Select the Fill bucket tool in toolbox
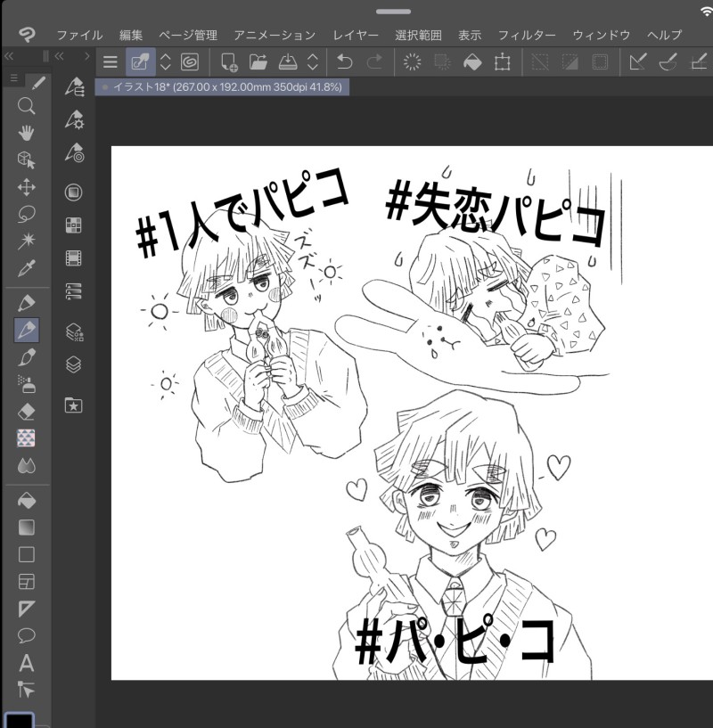Viewport: 713px width, 728px height. coord(27,501)
